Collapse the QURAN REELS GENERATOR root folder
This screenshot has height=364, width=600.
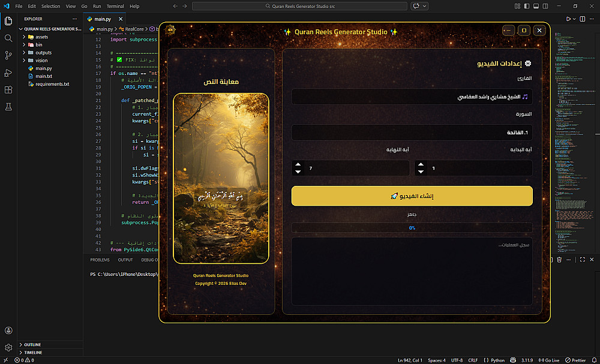50,29
